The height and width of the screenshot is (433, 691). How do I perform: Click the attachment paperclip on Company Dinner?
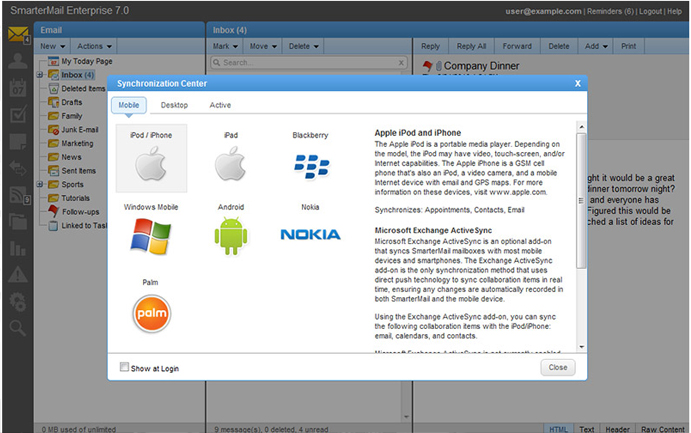click(x=439, y=66)
